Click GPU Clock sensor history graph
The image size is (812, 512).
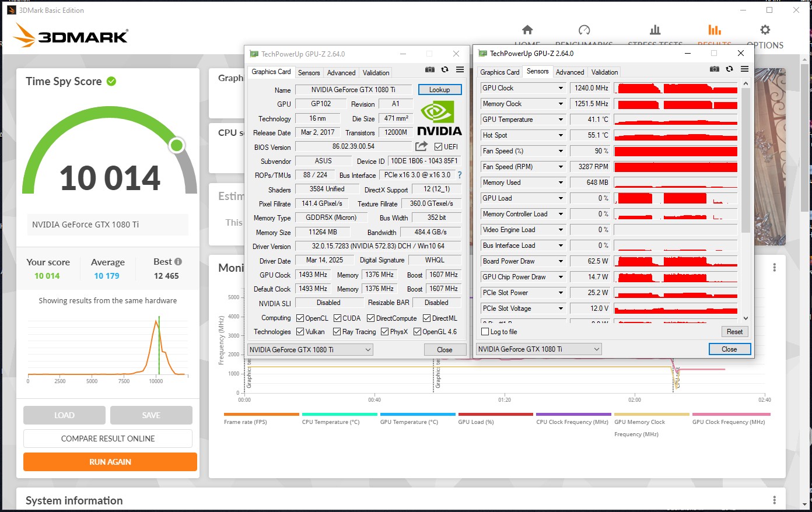click(x=675, y=88)
